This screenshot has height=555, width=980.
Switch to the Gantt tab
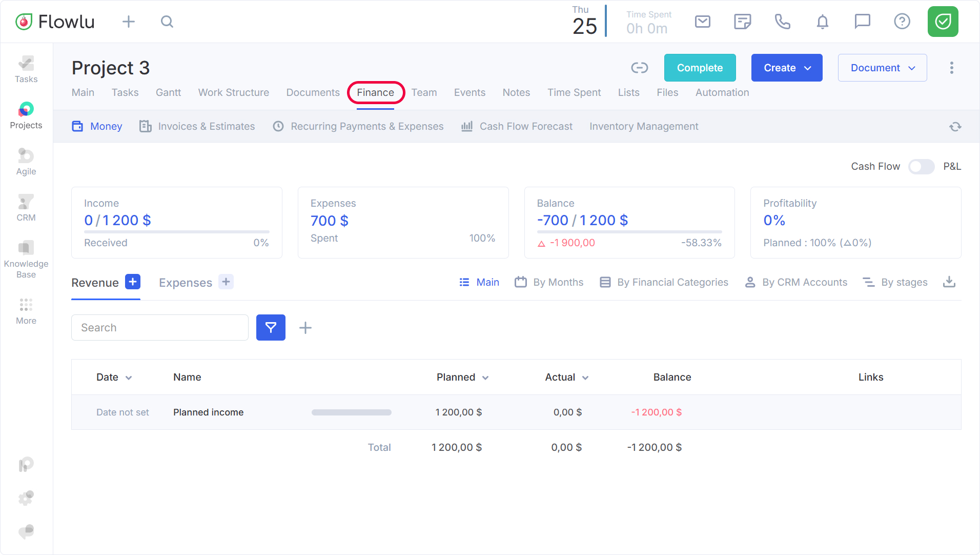pyautogui.click(x=168, y=92)
